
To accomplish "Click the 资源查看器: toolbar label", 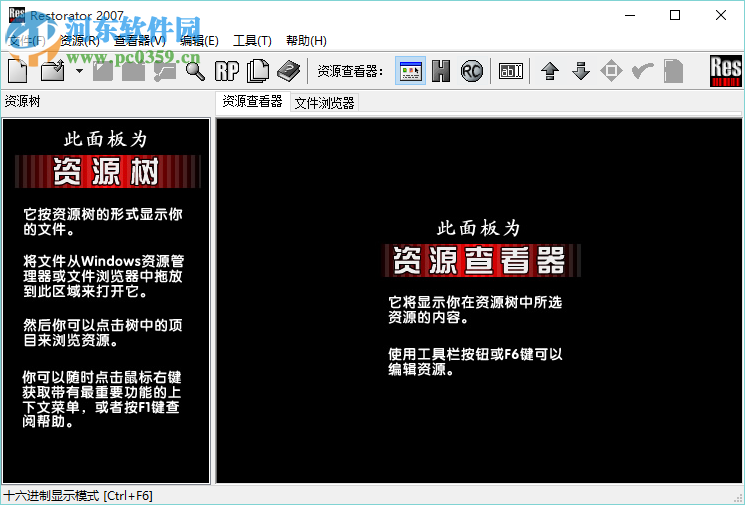I will coord(350,72).
